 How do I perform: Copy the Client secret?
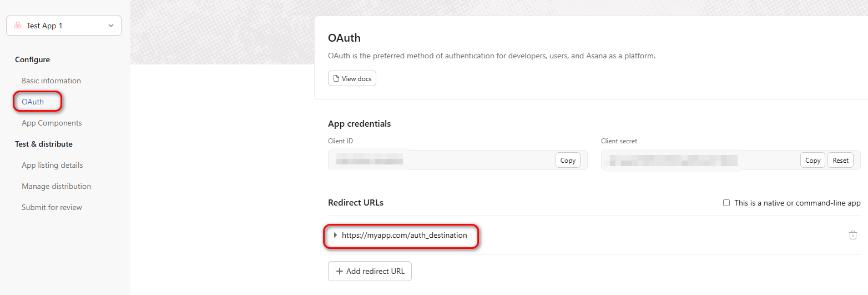(813, 160)
